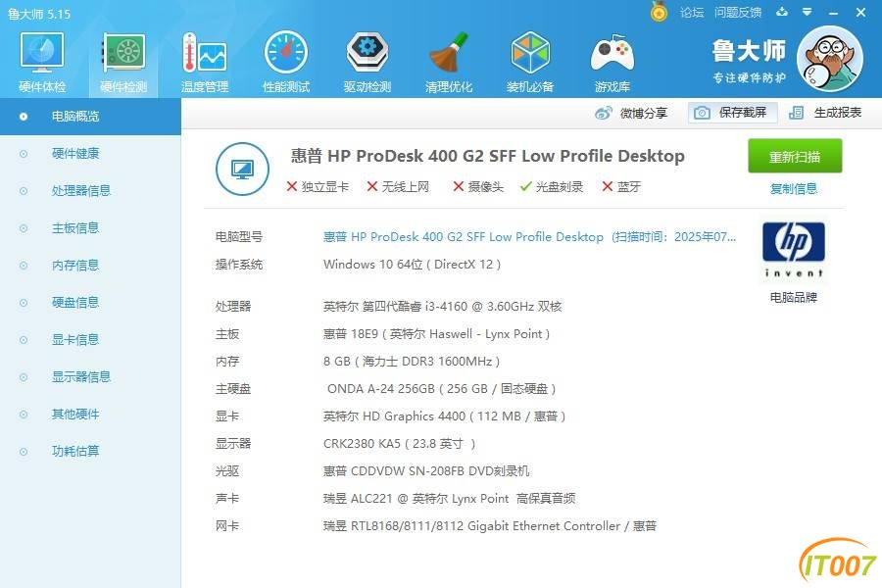Click the Windows 10 64位 operating system value
Viewport: 882px width, 588px height.
pyautogui.click(x=413, y=265)
